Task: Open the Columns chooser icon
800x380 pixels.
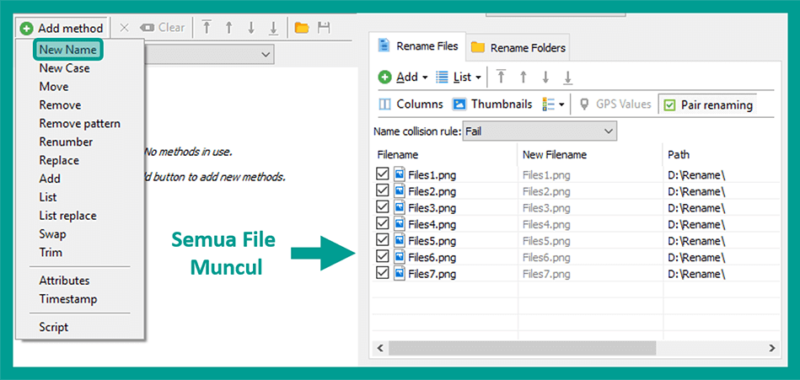Action: [x=385, y=105]
